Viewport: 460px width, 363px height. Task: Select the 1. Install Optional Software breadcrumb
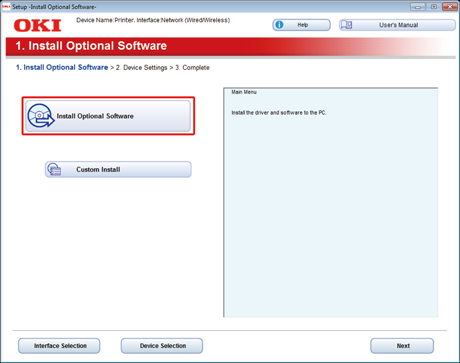point(62,67)
